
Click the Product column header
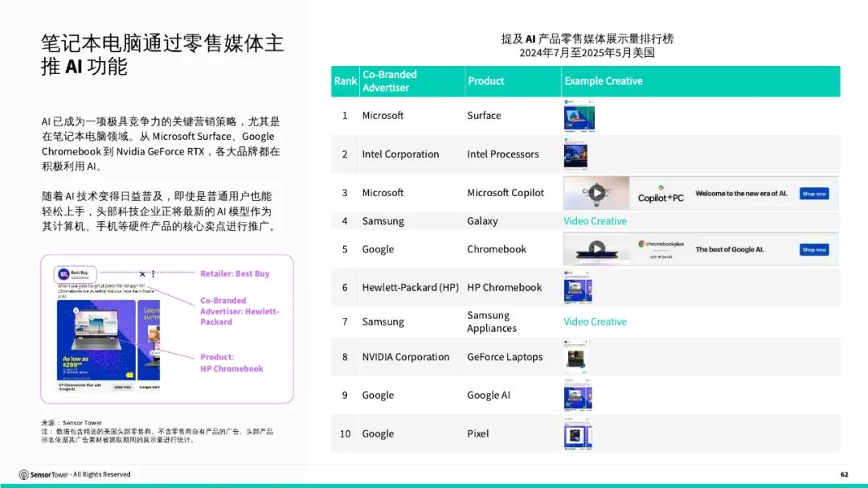click(x=513, y=81)
